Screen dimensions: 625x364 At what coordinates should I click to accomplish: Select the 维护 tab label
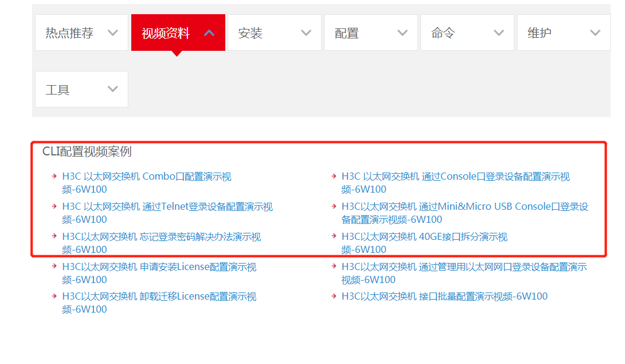click(x=540, y=33)
